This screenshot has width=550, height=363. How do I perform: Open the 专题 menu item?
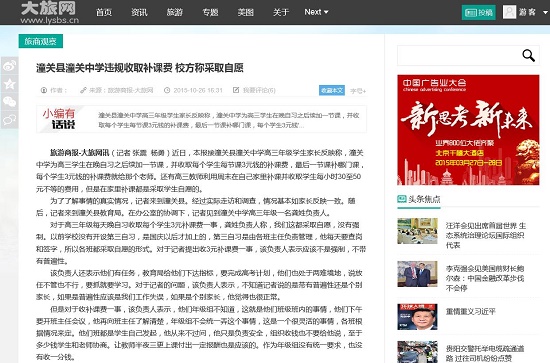coord(210,12)
